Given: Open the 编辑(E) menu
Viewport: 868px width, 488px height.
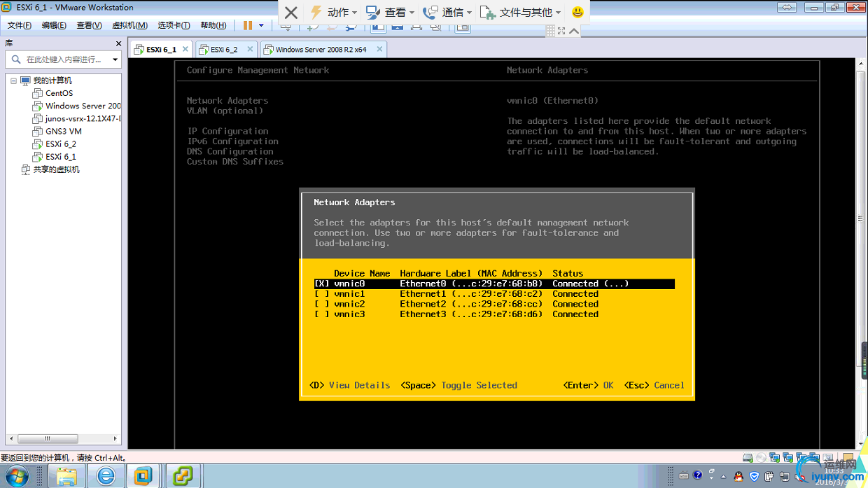Looking at the screenshot, I should pyautogui.click(x=54, y=25).
